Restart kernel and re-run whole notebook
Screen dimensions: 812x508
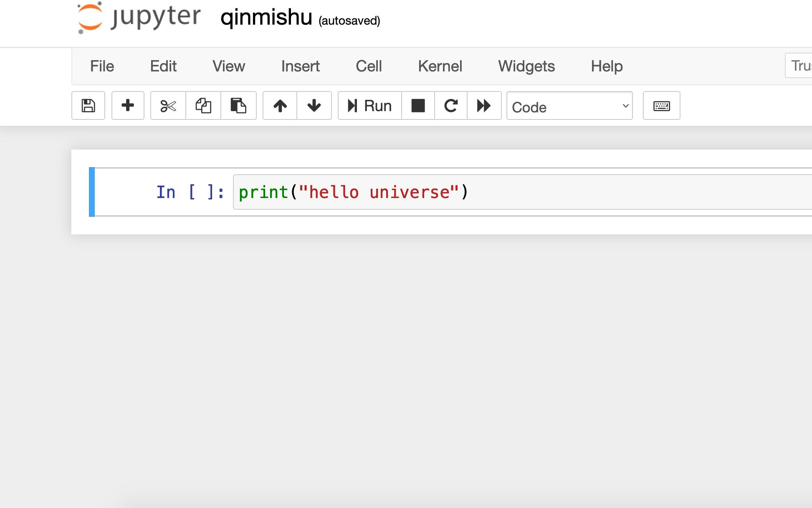pyautogui.click(x=484, y=106)
